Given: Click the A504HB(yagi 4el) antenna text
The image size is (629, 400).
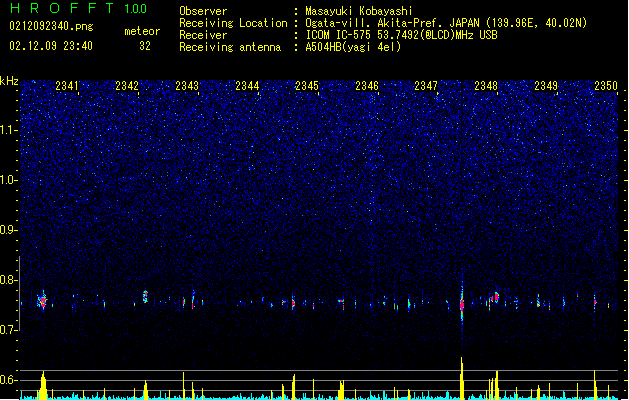Looking at the screenshot, I should click(x=353, y=47).
